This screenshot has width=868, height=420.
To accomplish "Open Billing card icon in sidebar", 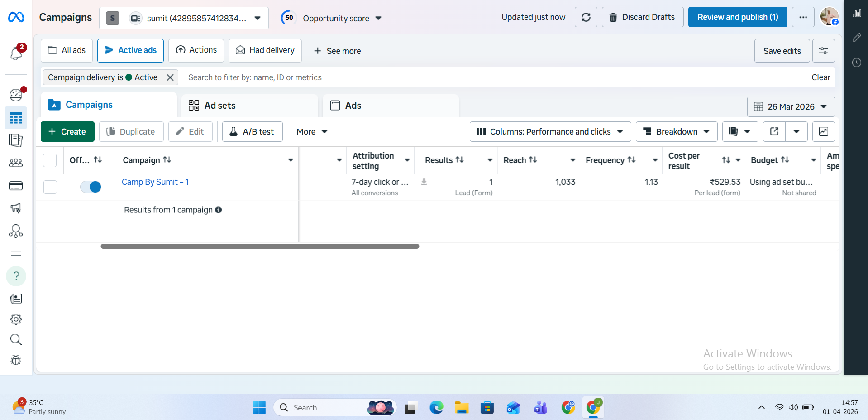I will pos(16,186).
